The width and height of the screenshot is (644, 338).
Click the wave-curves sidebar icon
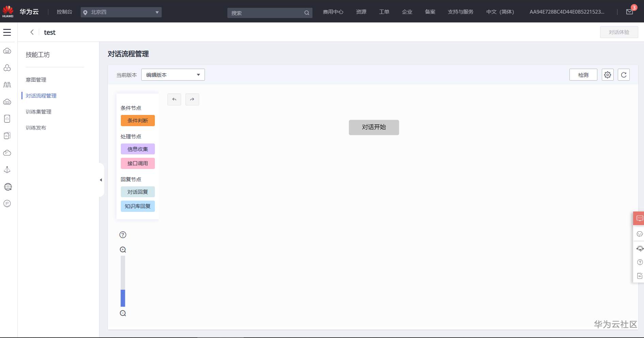[x=7, y=85]
